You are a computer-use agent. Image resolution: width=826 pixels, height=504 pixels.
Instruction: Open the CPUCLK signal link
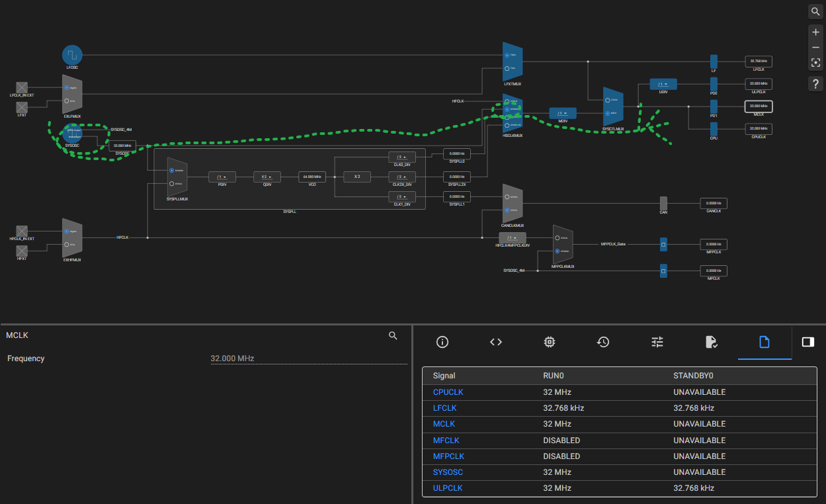click(x=448, y=392)
